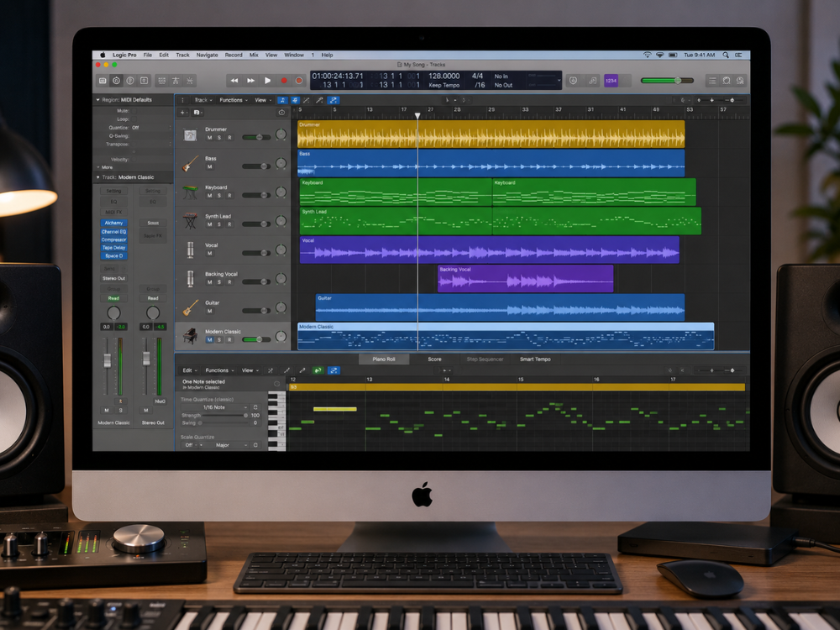Open the Functions dropdown in Tracks toolbar
This screenshot has height=630, width=840.
pyautogui.click(x=234, y=100)
